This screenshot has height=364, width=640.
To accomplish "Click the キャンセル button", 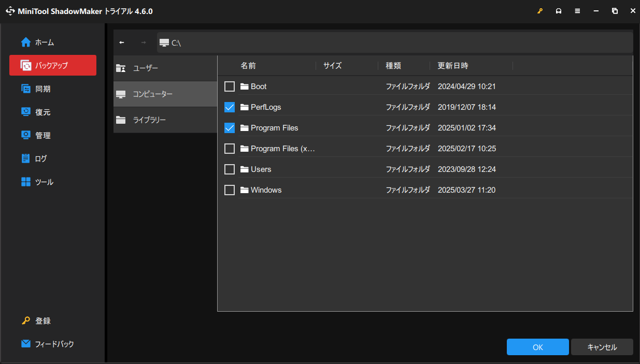I will (602, 347).
